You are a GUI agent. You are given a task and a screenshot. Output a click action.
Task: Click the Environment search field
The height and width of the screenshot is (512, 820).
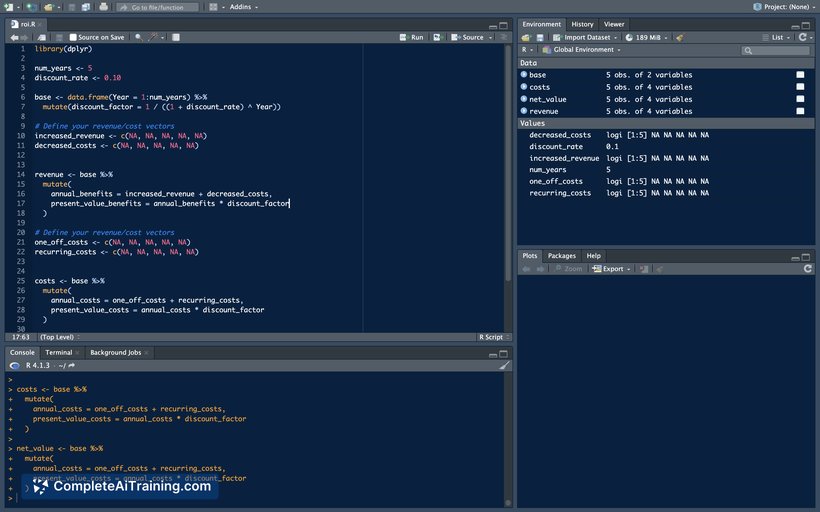(776, 50)
